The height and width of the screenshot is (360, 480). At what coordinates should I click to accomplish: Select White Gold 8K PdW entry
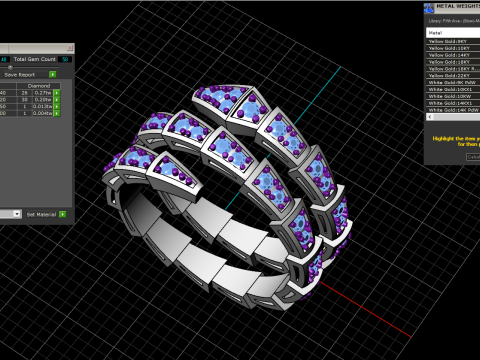453,83
